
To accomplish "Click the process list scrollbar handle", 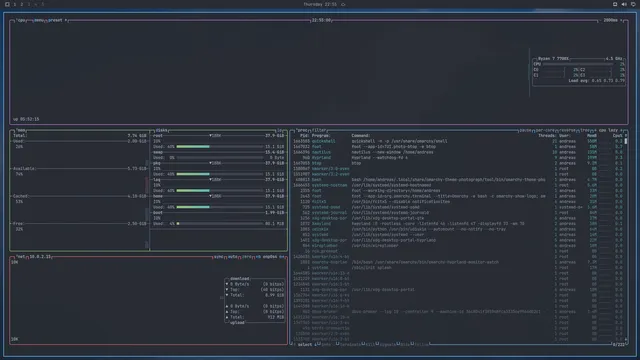I will click(626, 141).
